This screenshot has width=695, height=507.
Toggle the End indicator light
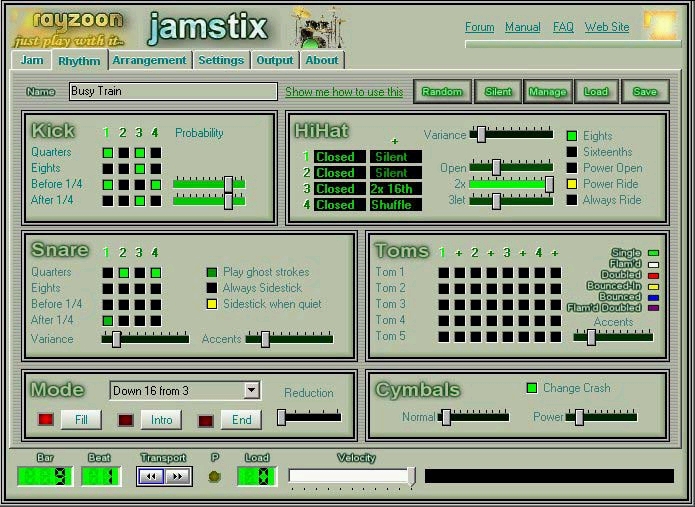pos(206,420)
